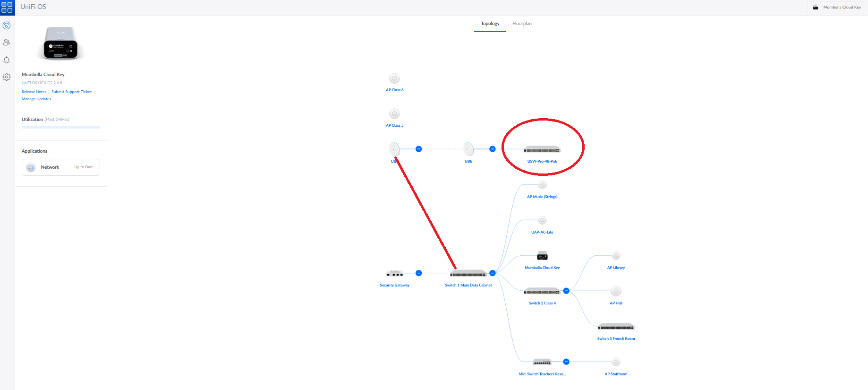Select the USW-Pro-48-PoE switch icon

[x=542, y=150]
